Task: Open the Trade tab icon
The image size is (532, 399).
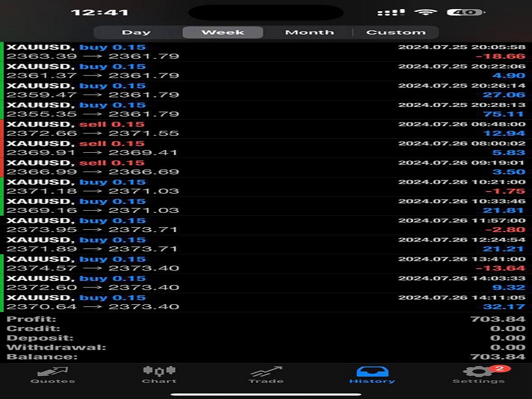Action: click(x=266, y=371)
